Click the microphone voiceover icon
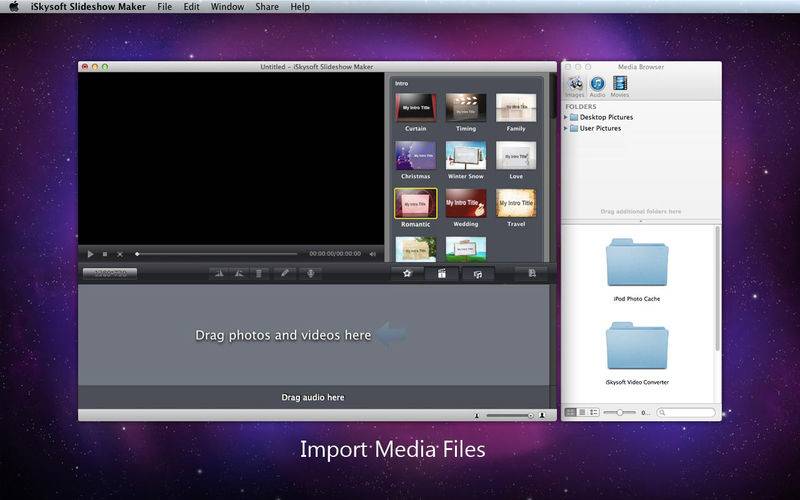Screen dimensions: 800x500 tap(310, 273)
